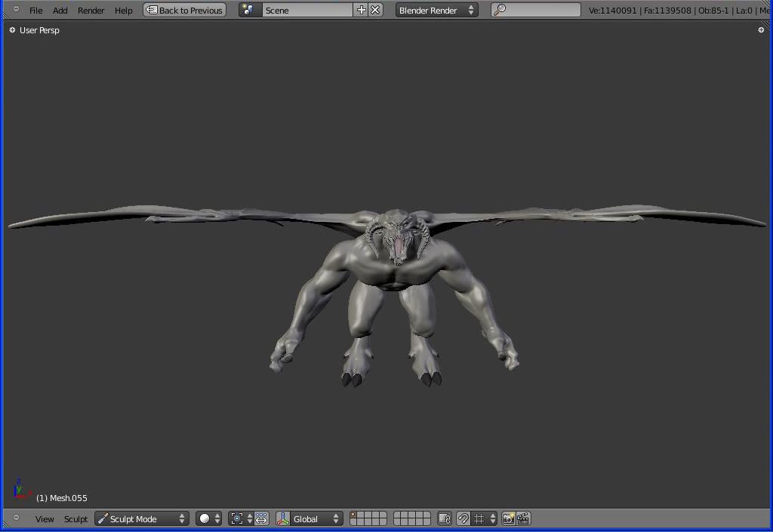Open the pivot point selector
Screen dimensions: 773x532
click(x=241, y=519)
